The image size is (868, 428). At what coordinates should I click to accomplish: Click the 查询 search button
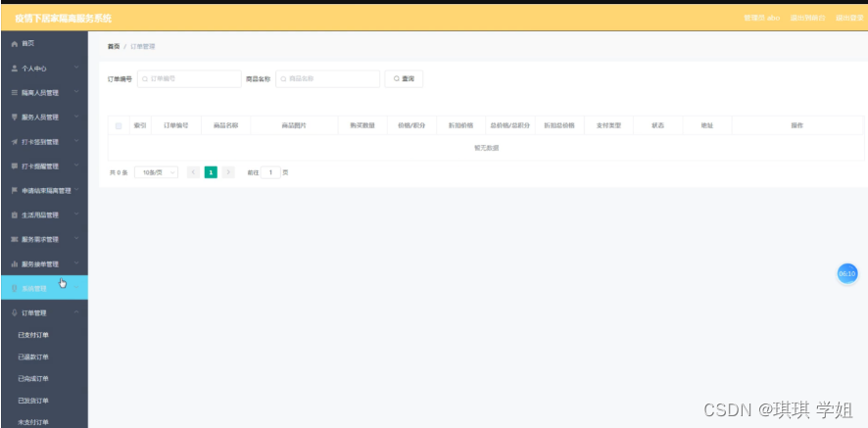click(404, 78)
